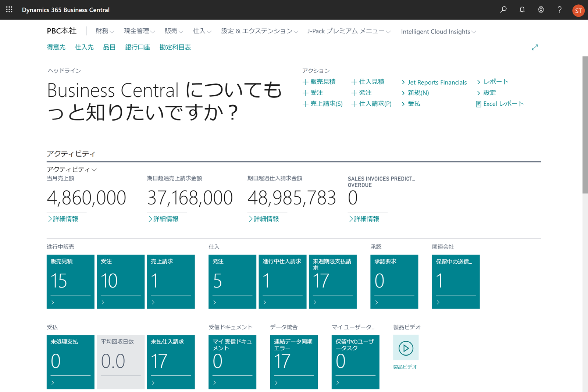This screenshot has height=392, width=588.
Task: Open the 銀行口座 list
Action: [x=138, y=47]
